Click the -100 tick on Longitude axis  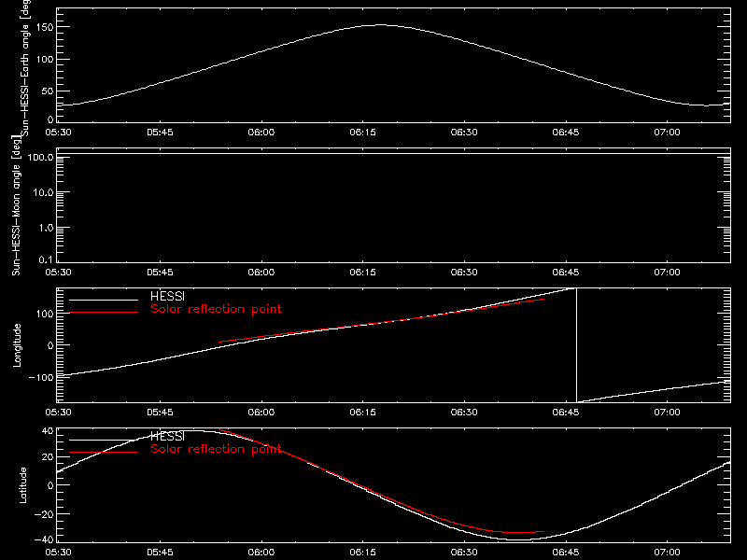click(41, 377)
